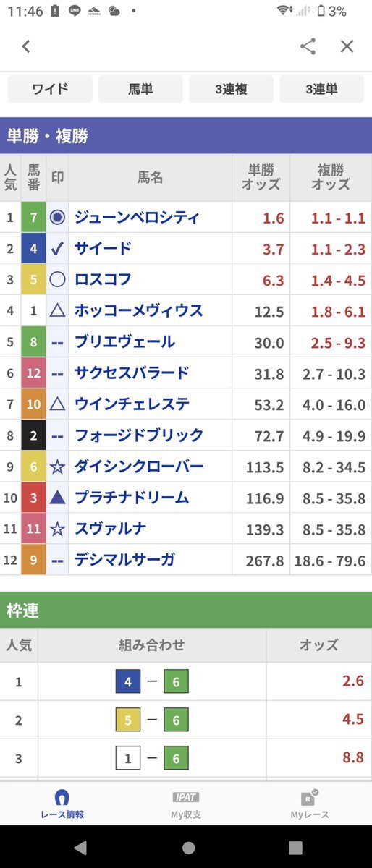Set the blank mark for ブリエヴェール

(x=58, y=342)
